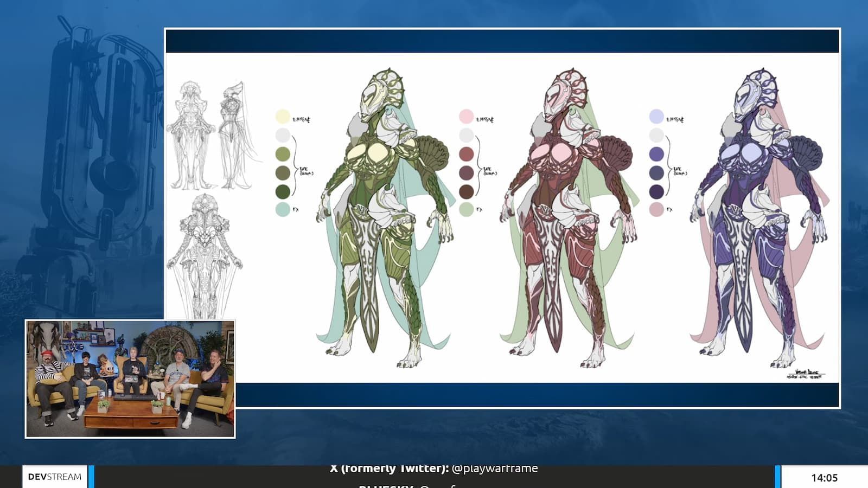The image size is (868, 488).
Task: Click the FX label beside the teal swatch
Action: click(x=296, y=210)
